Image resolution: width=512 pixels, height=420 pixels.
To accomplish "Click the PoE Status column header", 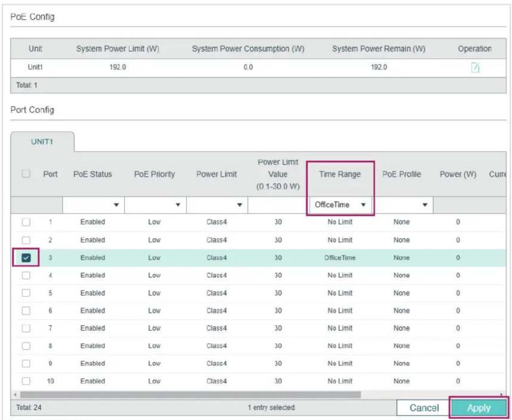I will click(x=93, y=174).
